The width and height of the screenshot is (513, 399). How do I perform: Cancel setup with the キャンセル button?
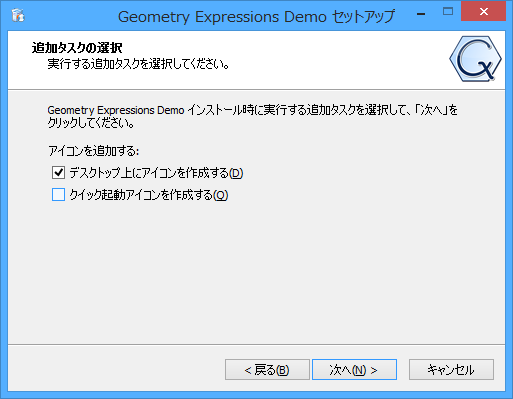[451, 370]
